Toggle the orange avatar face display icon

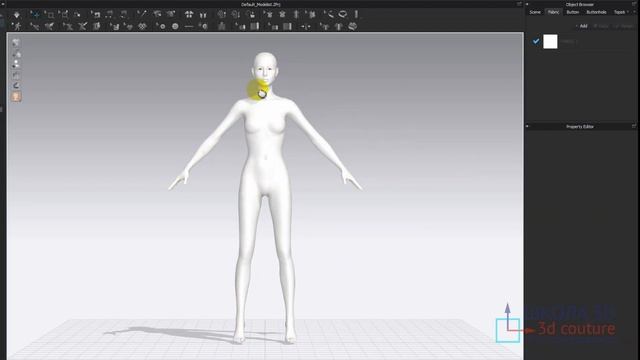(x=16, y=96)
